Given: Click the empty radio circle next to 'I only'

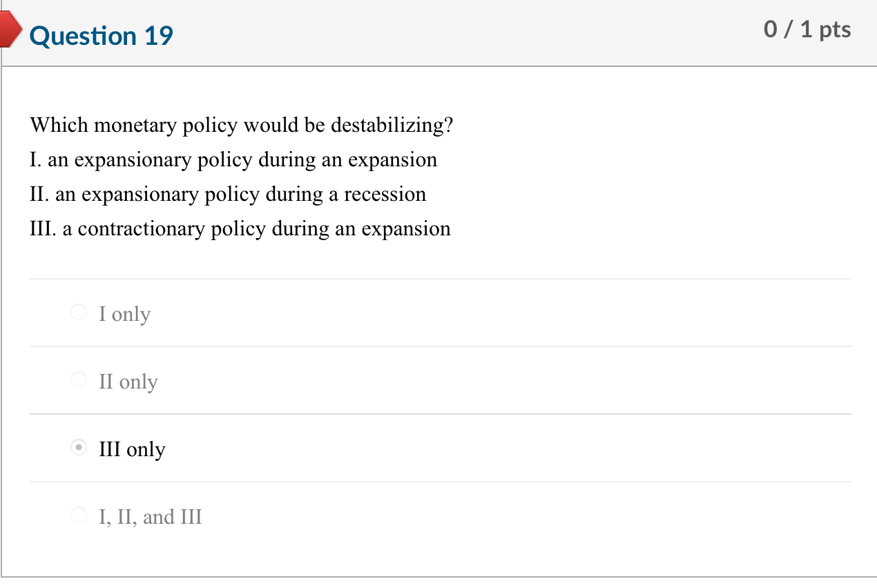Looking at the screenshot, I should pos(78,312).
